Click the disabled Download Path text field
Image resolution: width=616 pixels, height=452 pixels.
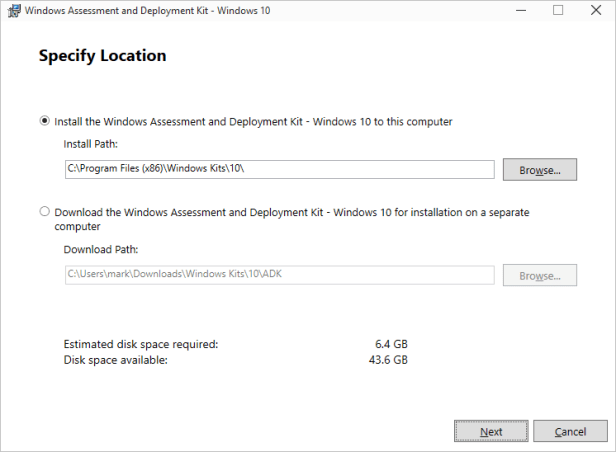(279, 275)
